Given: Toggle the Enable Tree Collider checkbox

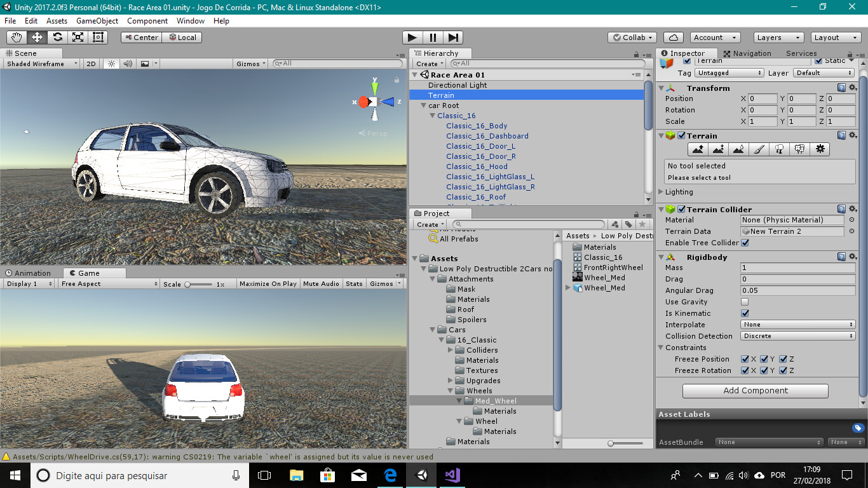Looking at the screenshot, I should pos(745,242).
